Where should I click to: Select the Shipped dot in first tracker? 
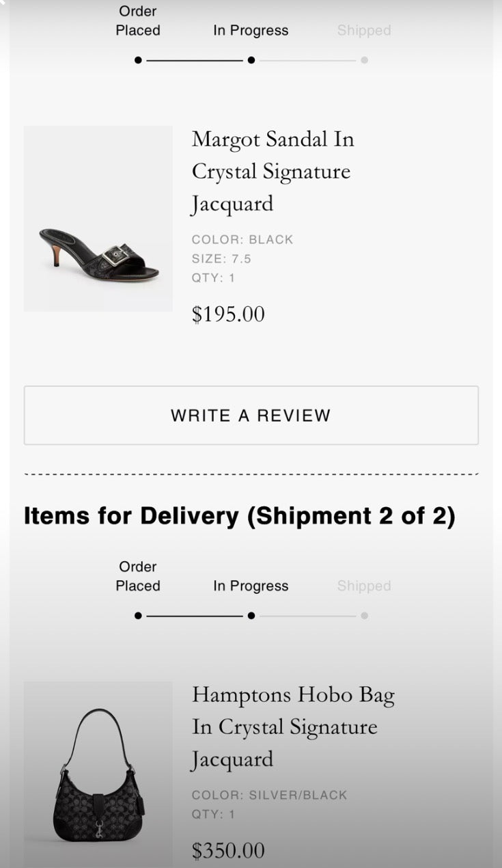(x=364, y=60)
